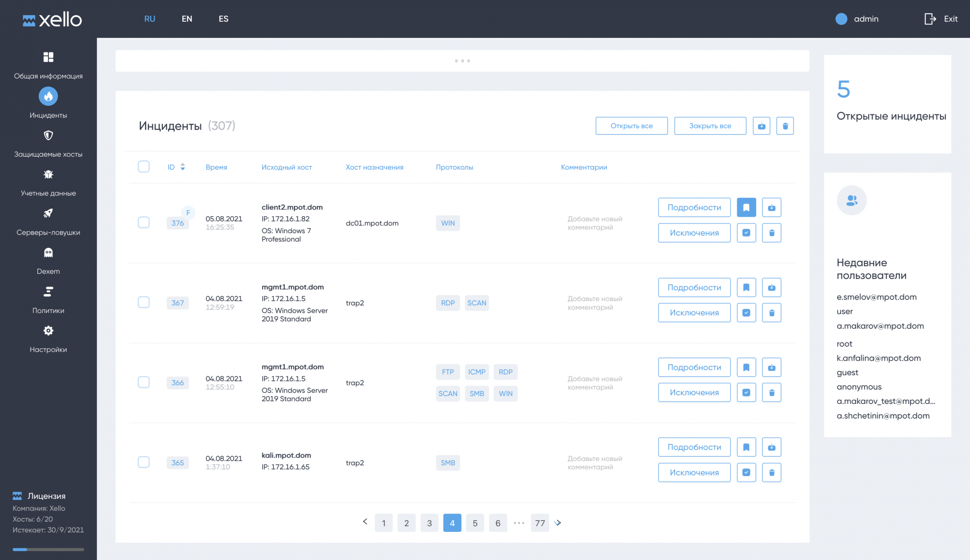Go to next page with right chevron

pos(558,523)
